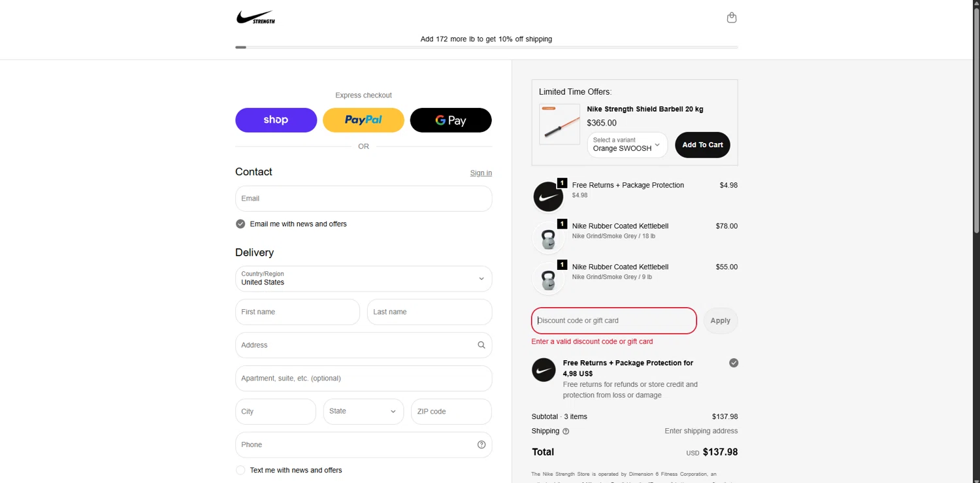
Task: Focus the ZIP code field
Action: (x=451, y=412)
